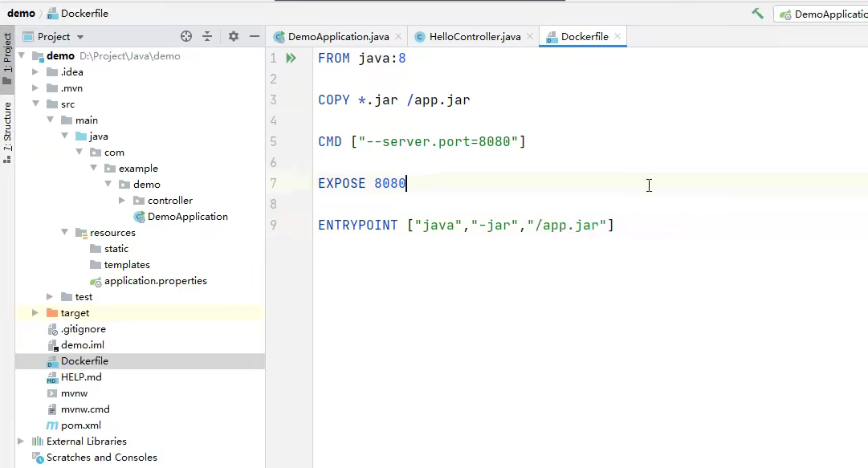Click line number 5 in the gutter
The image size is (868, 468).
click(273, 141)
